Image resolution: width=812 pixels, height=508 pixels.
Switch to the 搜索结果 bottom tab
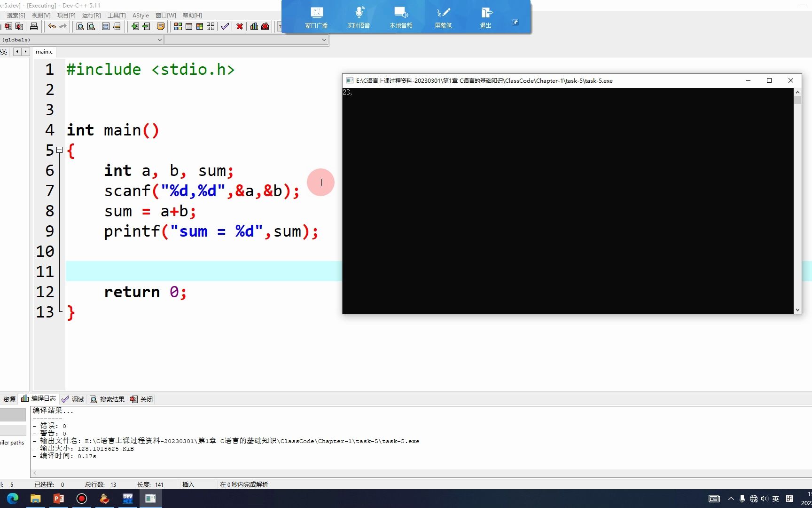pyautogui.click(x=107, y=399)
